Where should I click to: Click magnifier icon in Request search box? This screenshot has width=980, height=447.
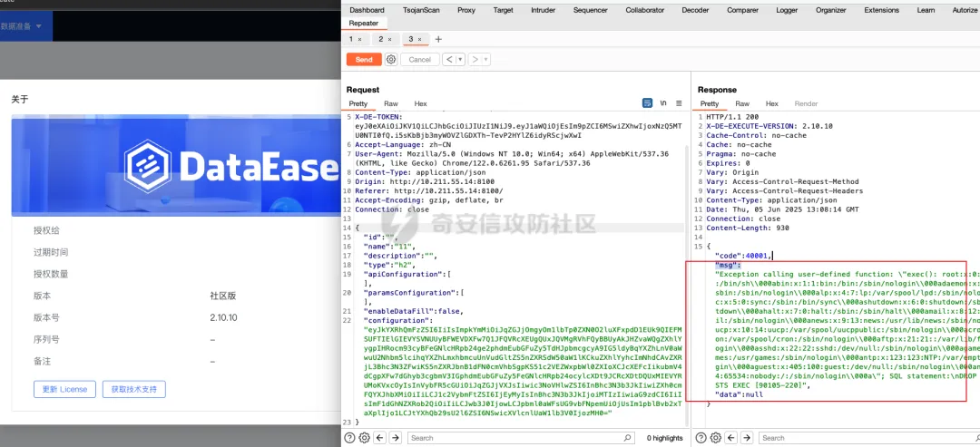627,438
